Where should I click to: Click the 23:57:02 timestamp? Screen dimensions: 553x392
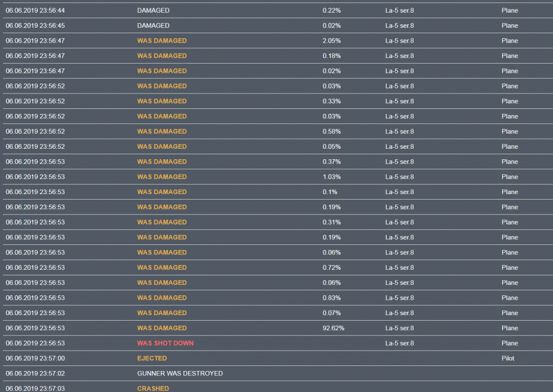pos(35,373)
